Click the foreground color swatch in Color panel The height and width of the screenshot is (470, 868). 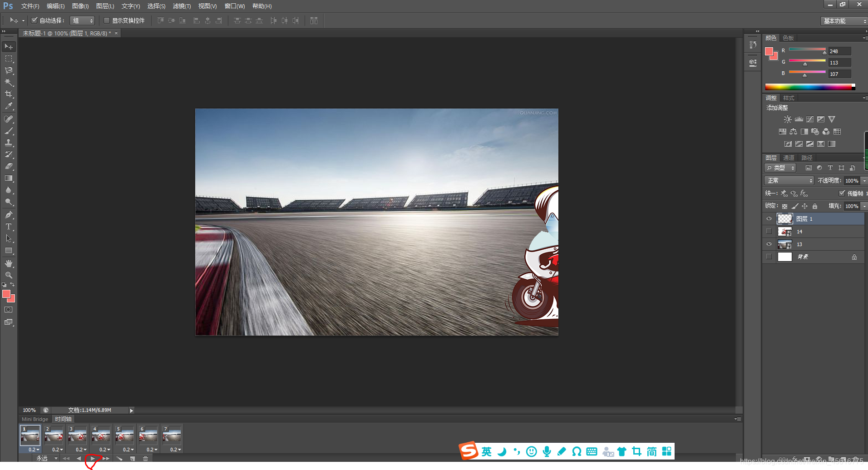(x=769, y=51)
